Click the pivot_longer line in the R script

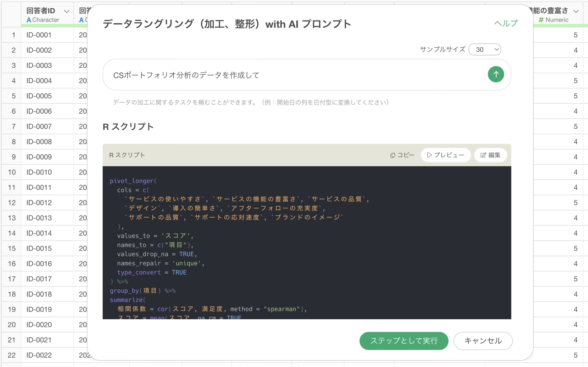[133, 181]
